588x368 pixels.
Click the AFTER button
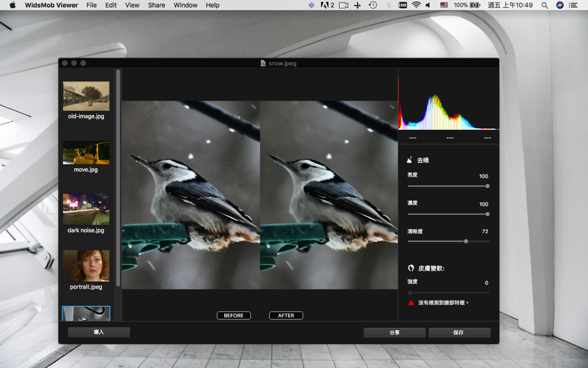click(x=286, y=316)
